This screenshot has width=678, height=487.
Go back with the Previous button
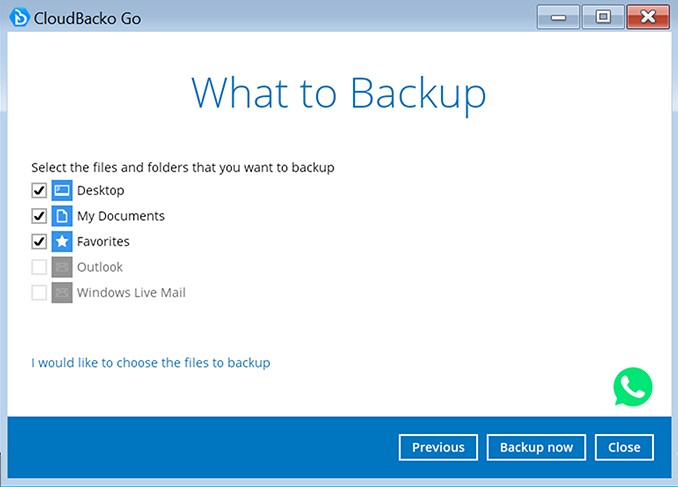(438, 447)
